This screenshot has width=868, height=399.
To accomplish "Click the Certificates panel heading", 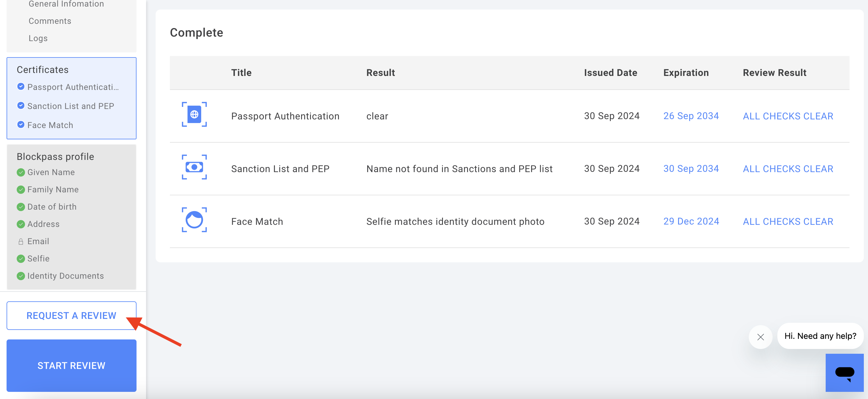I will 43,70.
